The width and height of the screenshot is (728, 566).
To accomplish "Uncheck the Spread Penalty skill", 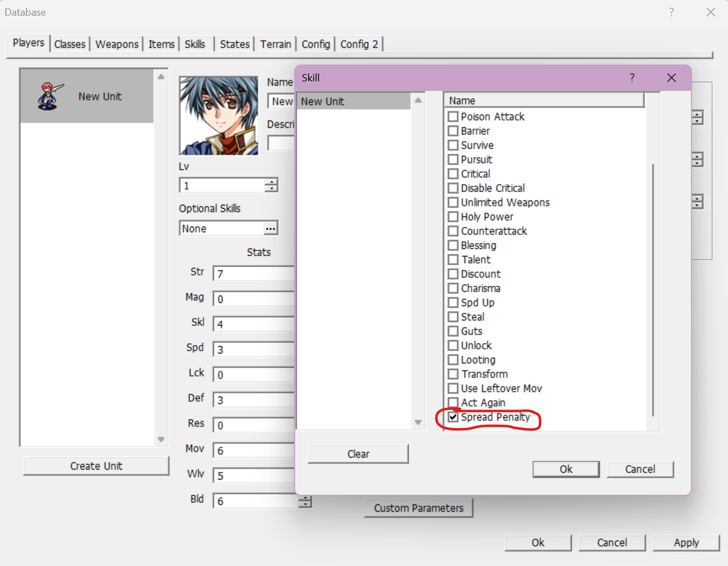I will [x=454, y=417].
